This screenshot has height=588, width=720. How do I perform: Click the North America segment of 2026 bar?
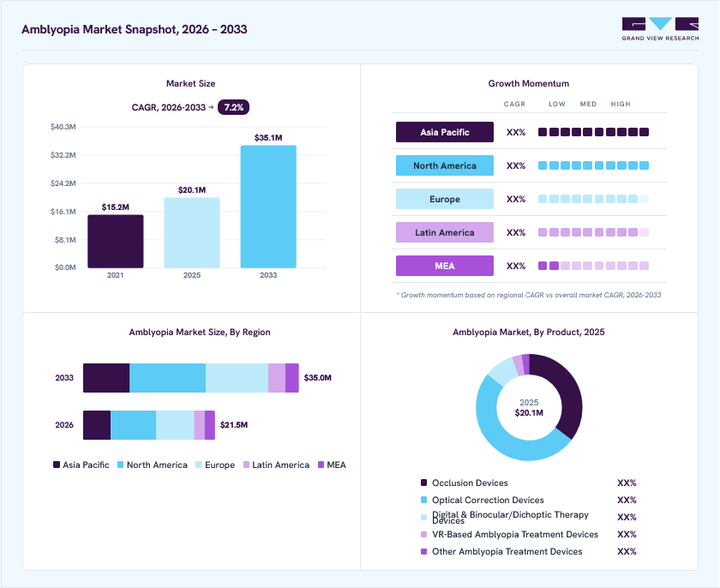coord(133,425)
